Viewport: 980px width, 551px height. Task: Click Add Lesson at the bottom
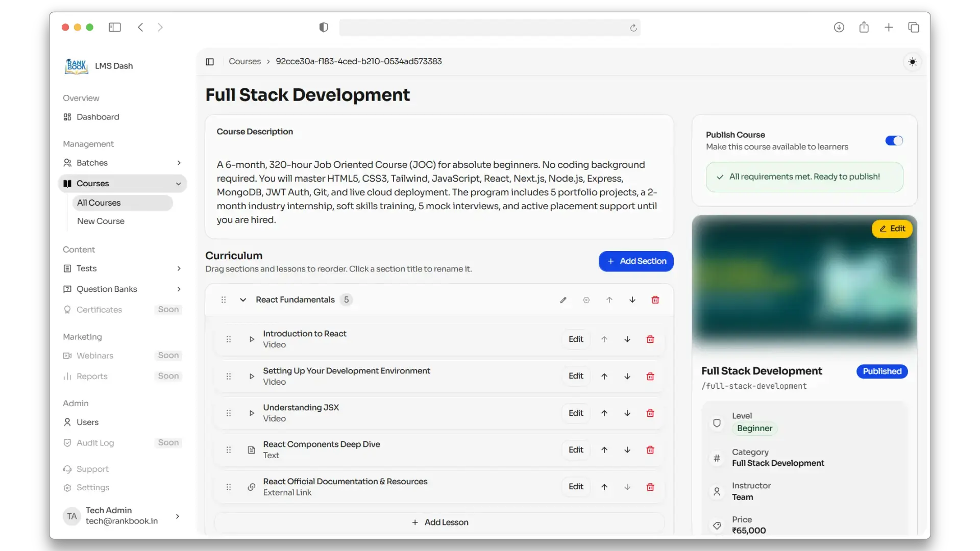coord(439,522)
